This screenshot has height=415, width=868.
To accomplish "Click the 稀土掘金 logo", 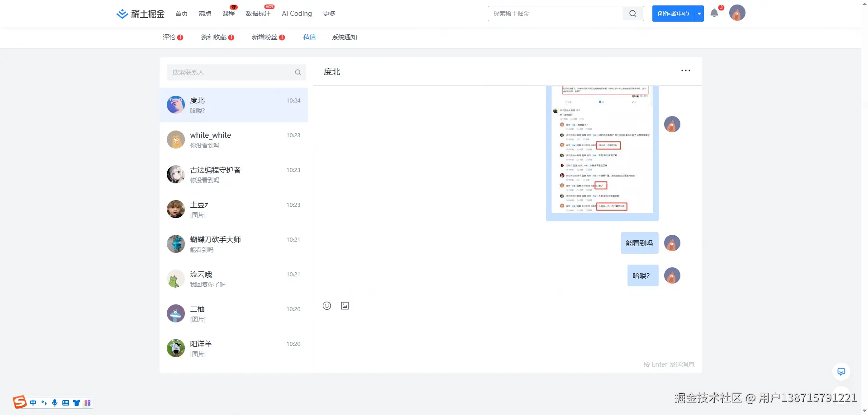I will click(139, 14).
